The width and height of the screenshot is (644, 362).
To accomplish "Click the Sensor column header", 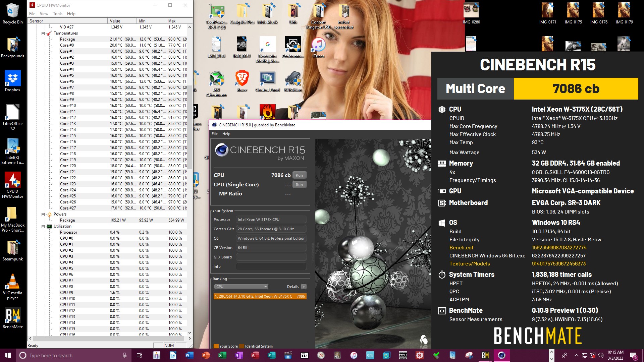I will tap(67, 21).
